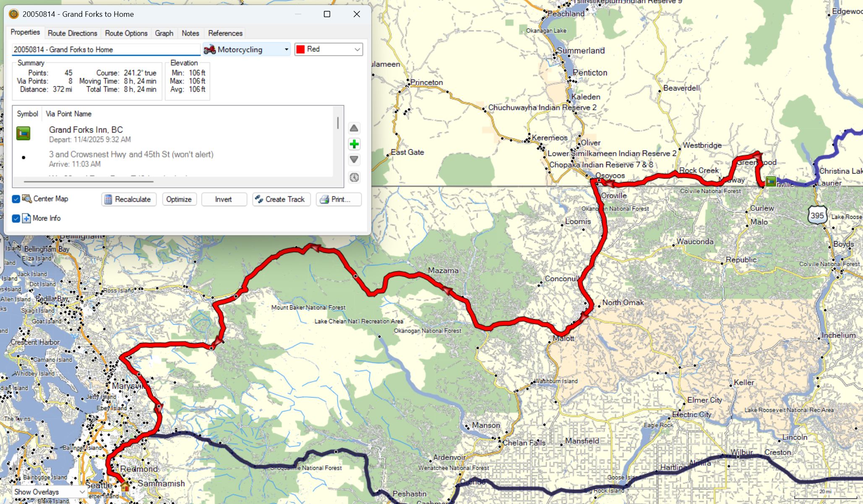This screenshot has height=504, width=863.
Task: Click the route name input field
Action: (x=106, y=49)
